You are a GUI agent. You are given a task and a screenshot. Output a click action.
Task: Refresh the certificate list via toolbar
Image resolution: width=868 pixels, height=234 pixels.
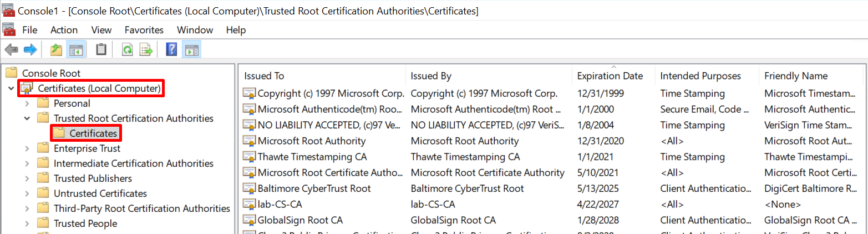[127, 50]
